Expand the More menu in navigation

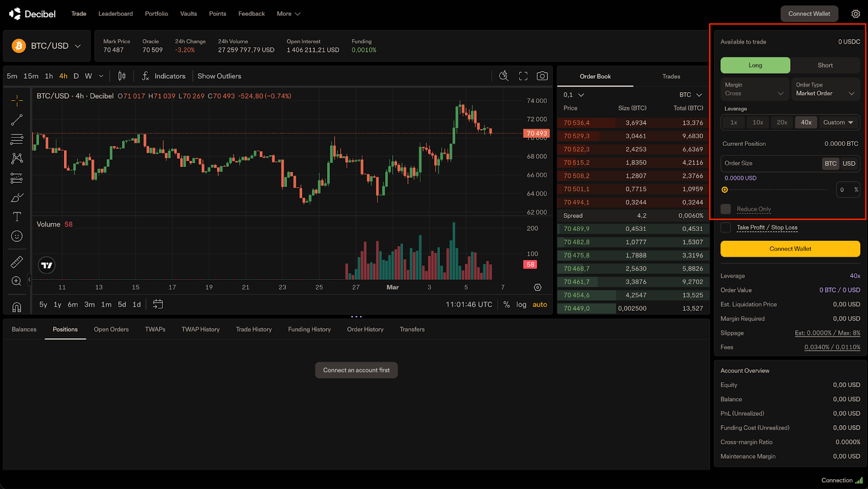click(x=288, y=14)
